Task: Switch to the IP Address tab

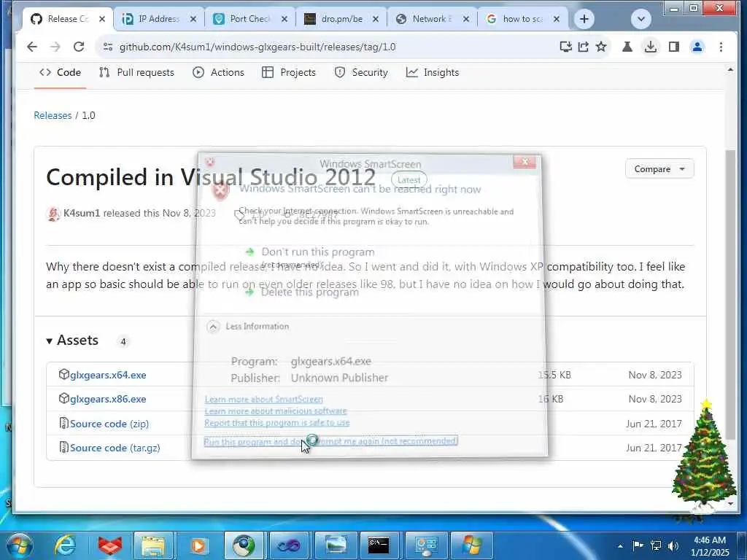Action: click(159, 19)
